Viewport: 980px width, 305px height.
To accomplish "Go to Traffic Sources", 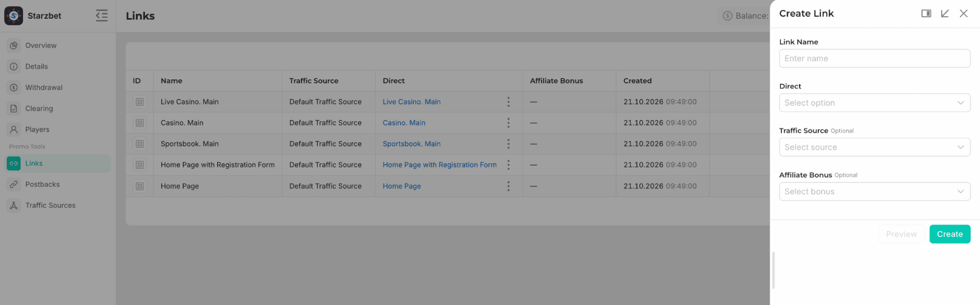I will (x=58, y=206).
